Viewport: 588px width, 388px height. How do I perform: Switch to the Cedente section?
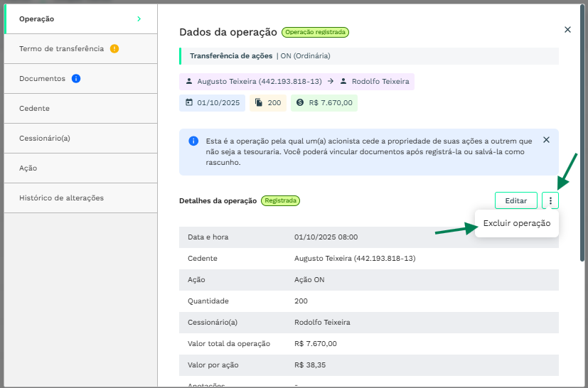pyautogui.click(x=35, y=109)
